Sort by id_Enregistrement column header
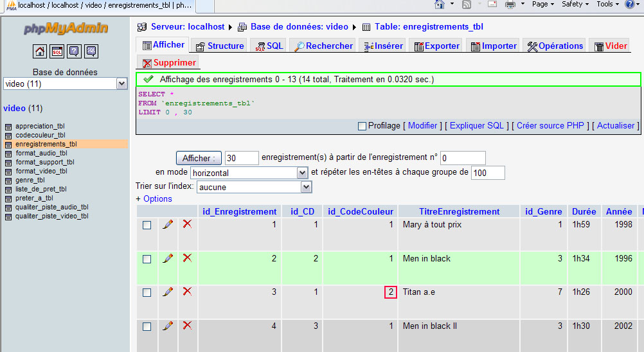This screenshot has height=352, width=644. pyautogui.click(x=240, y=212)
